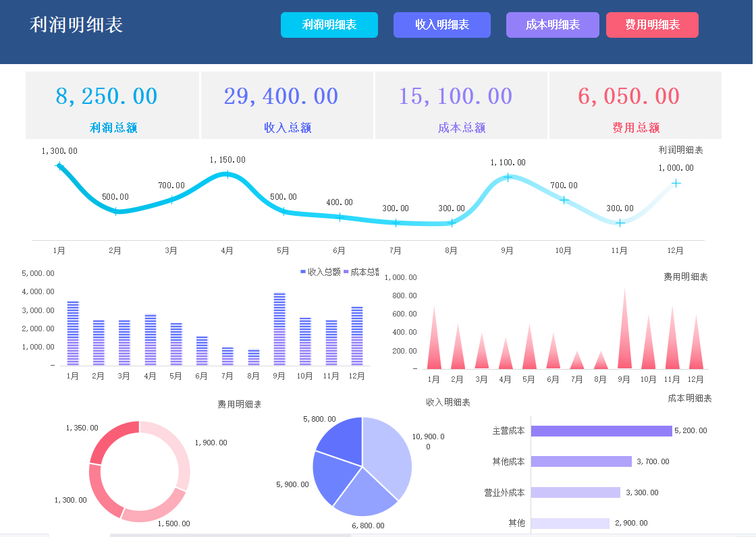
Task: Switch to the 收入明细表 view
Action: pos(442,24)
